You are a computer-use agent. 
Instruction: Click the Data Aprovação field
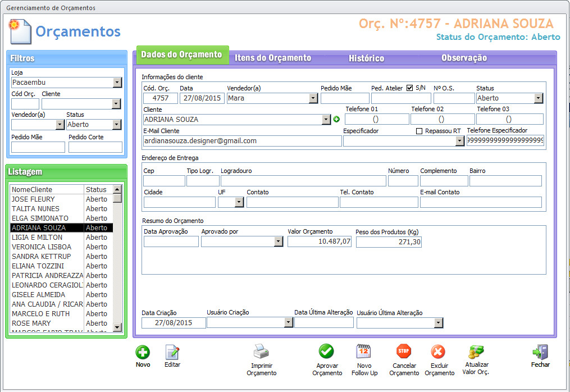tap(171, 241)
